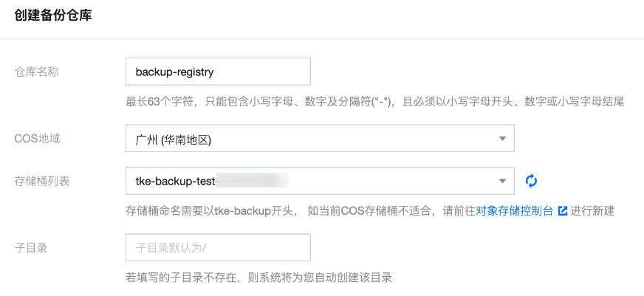Click the 存储桶列表 dropdown arrow

coord(502,181)
